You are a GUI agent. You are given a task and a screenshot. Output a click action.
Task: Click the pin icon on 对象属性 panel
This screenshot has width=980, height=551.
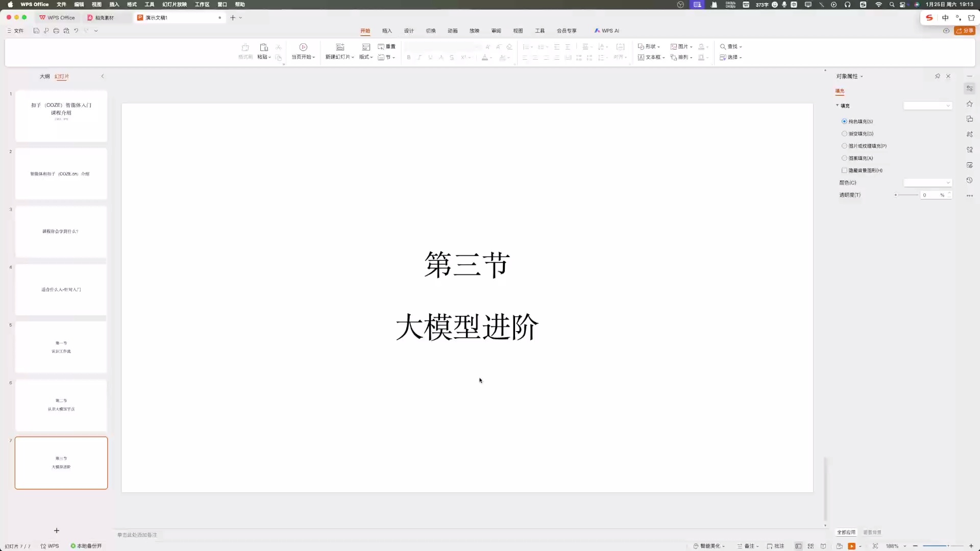(x=938, y=76)
